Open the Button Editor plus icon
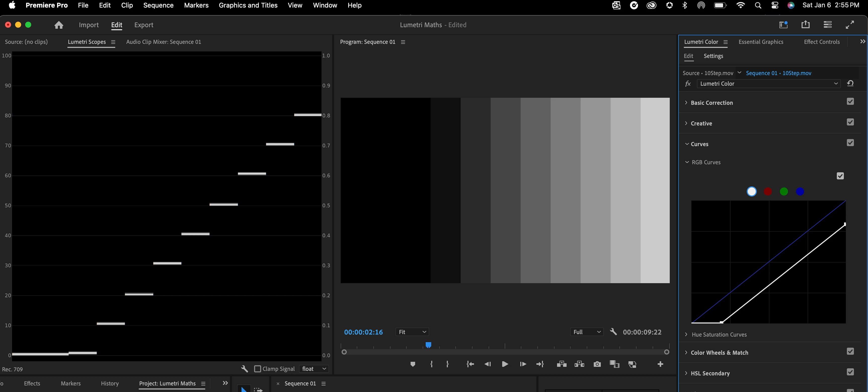 tap(660, 364)
